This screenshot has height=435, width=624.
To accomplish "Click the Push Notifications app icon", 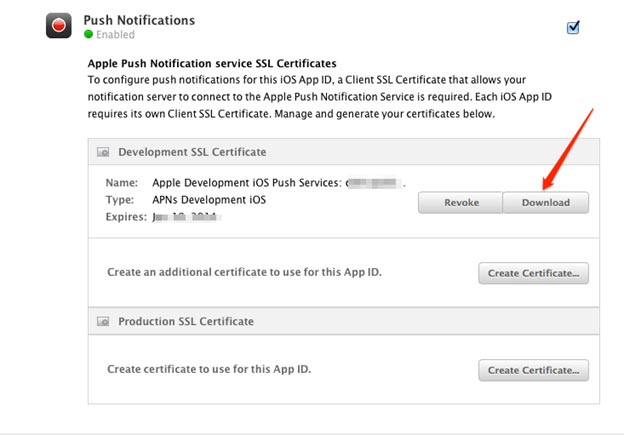I will tap(58, 25).
